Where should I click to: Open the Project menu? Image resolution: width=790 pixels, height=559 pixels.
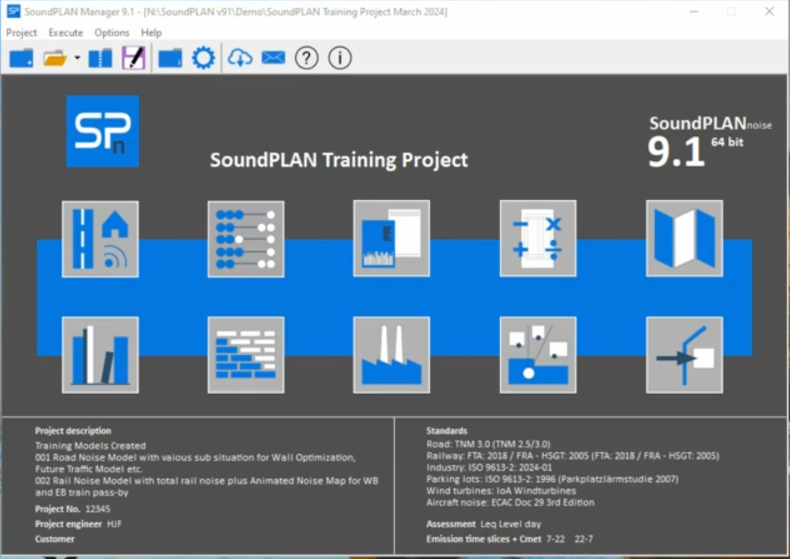tap(22, 33)
